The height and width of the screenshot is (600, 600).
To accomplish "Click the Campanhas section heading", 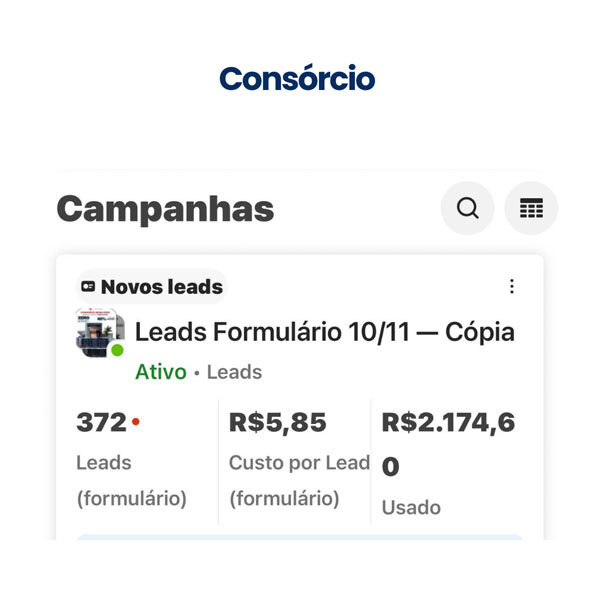I will [x=165, y=209].
